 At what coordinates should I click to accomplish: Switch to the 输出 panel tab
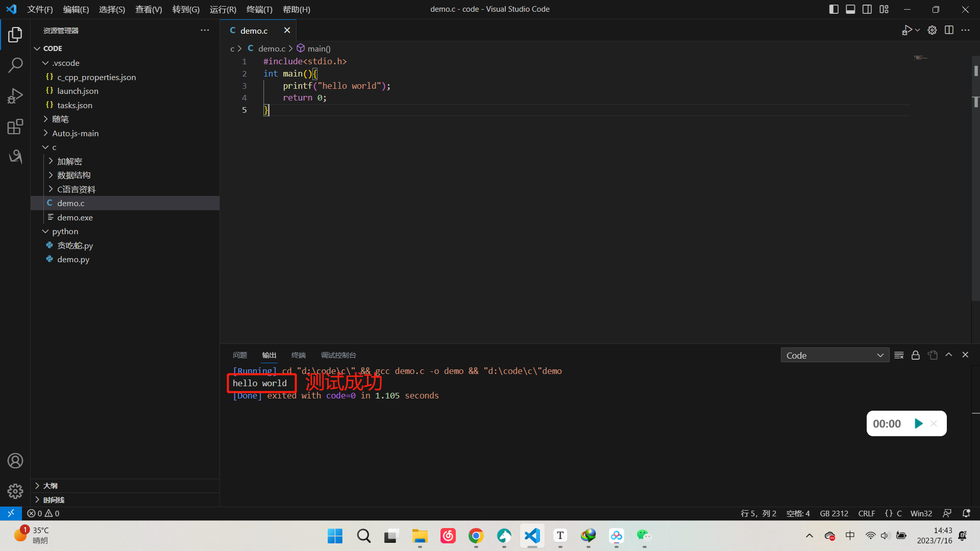(269, 355)
